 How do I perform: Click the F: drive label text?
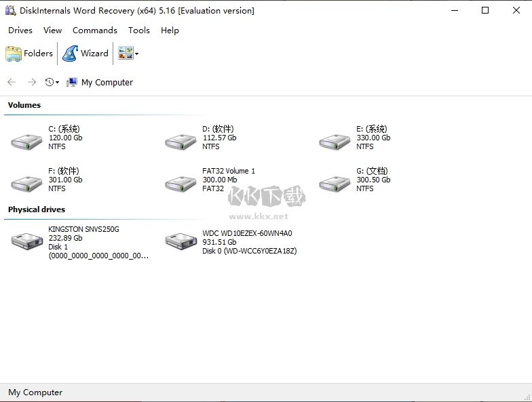tap(64, 171)
